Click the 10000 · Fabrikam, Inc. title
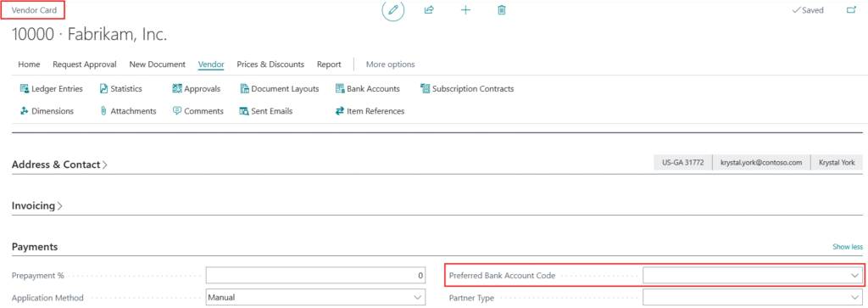Screen dimensions: 868x308 89,35
